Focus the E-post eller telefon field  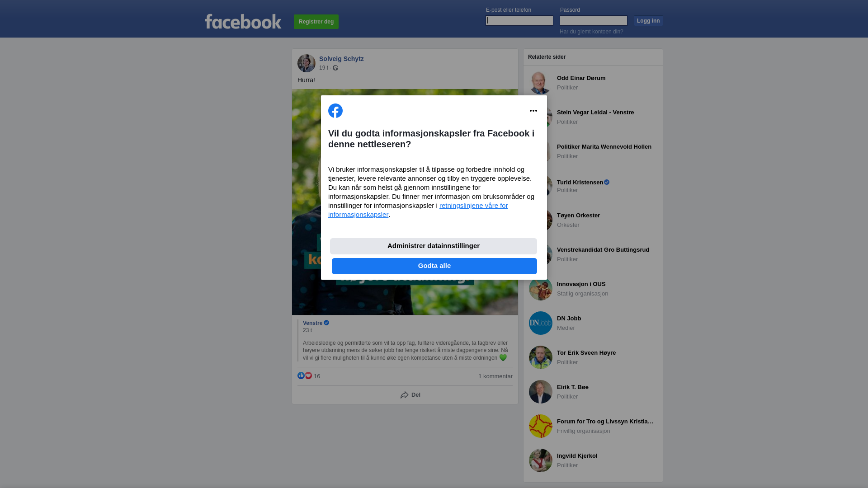(519, 21)
